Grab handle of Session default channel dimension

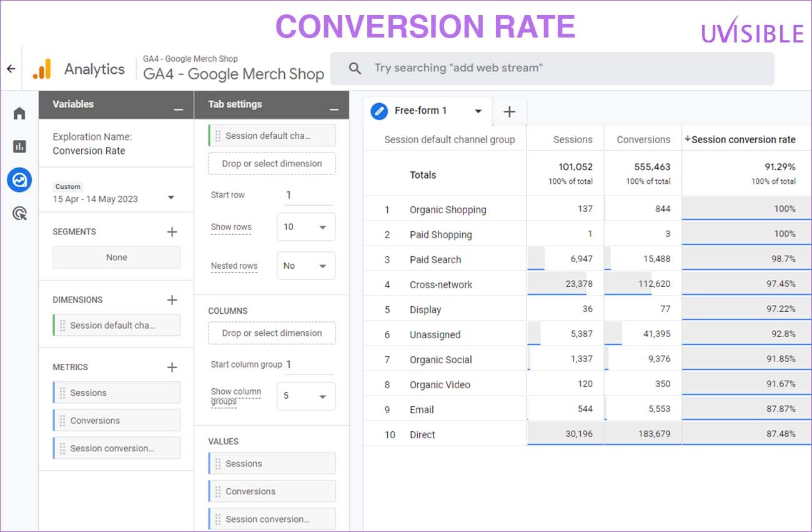(62, 325)
